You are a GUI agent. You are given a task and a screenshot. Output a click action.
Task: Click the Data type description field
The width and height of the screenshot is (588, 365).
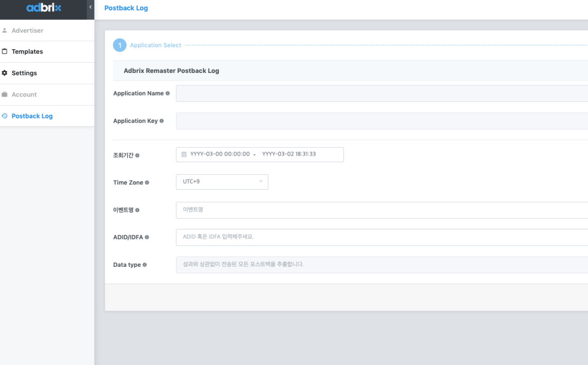click(x=382, y=265)
